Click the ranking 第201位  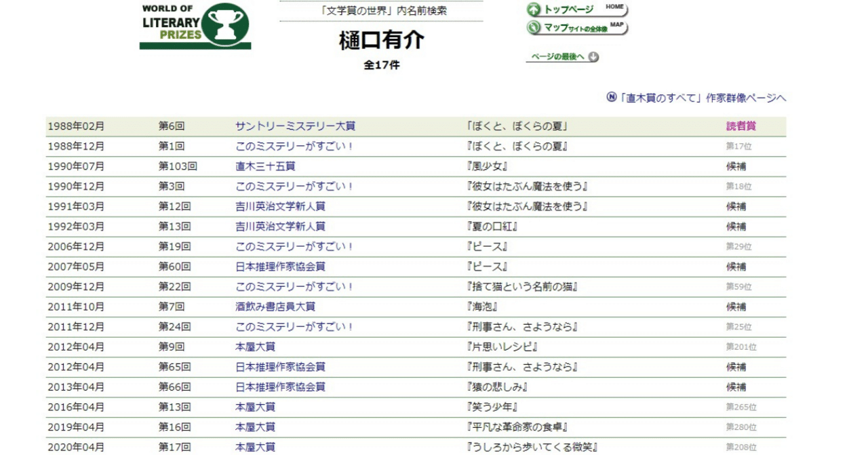point(741,347)
